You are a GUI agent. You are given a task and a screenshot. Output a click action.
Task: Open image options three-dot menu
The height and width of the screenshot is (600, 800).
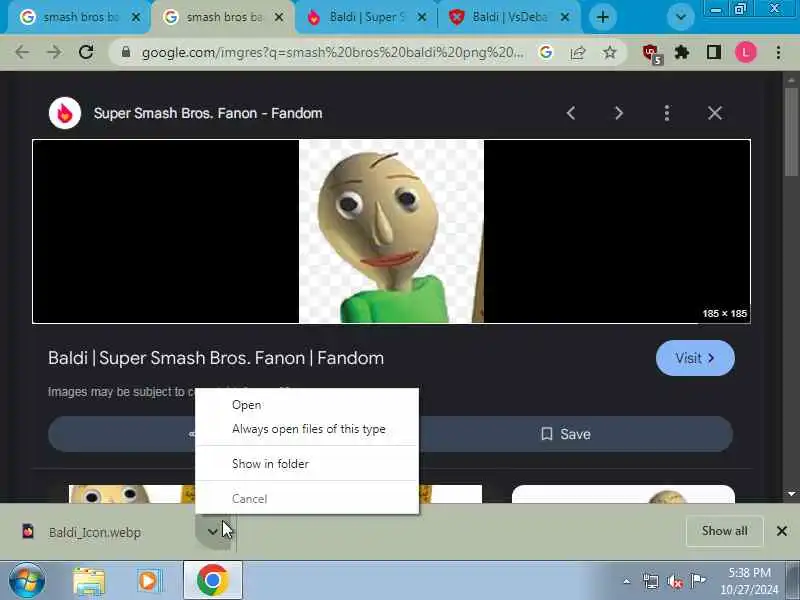tap(666, 113)
